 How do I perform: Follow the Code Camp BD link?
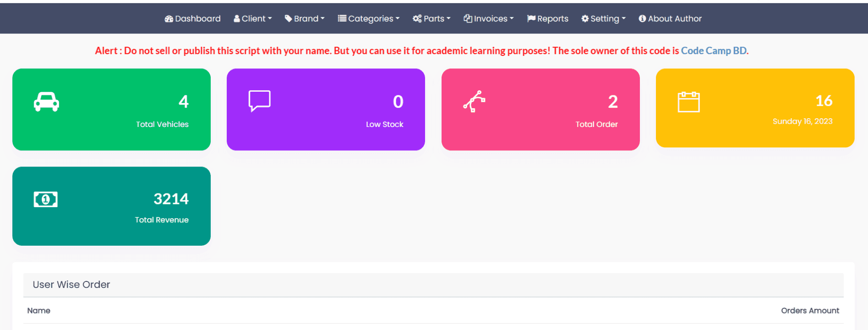pos(714,51)
